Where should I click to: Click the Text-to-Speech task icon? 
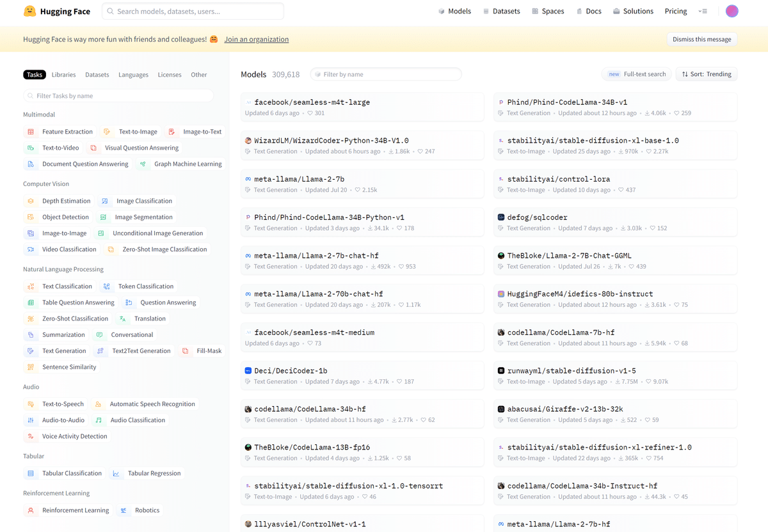point(31,404)
